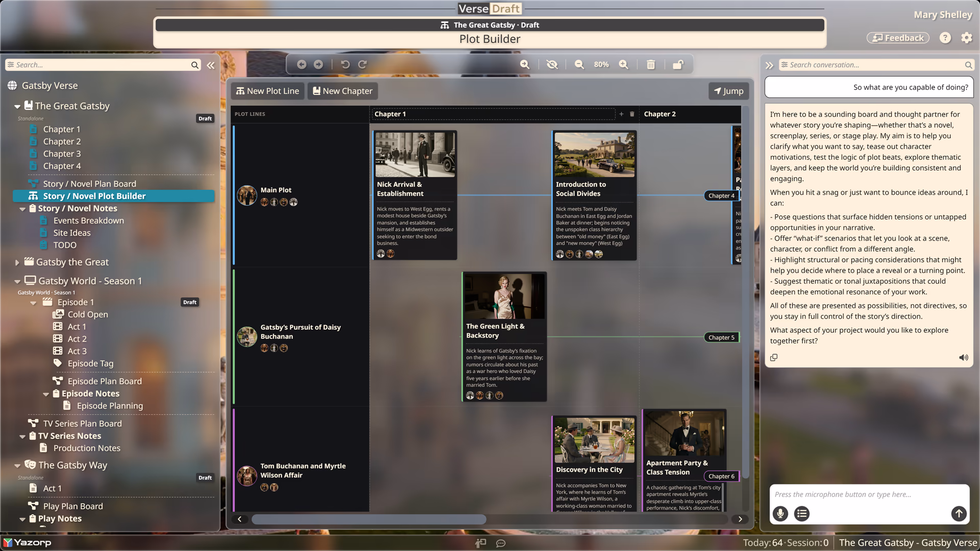
Task: Click the navigate back arrow in toolbar
Action: tap(302, 64)
